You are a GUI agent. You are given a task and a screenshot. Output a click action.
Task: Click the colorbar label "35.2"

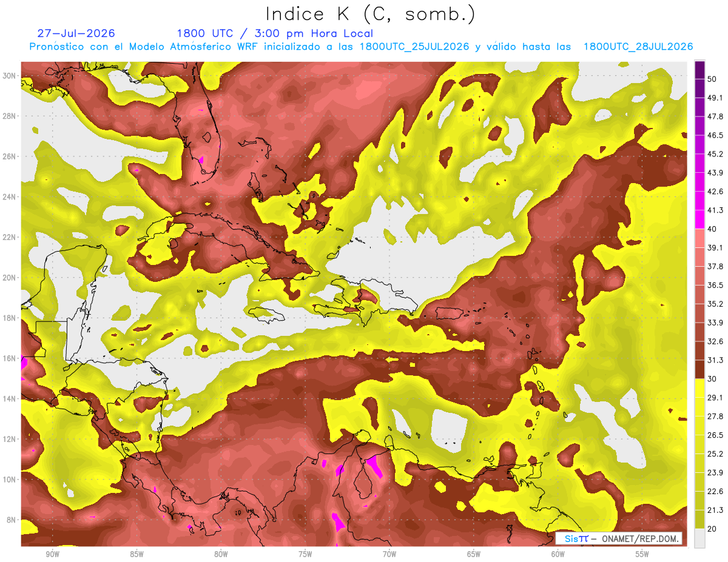point(715,304)
